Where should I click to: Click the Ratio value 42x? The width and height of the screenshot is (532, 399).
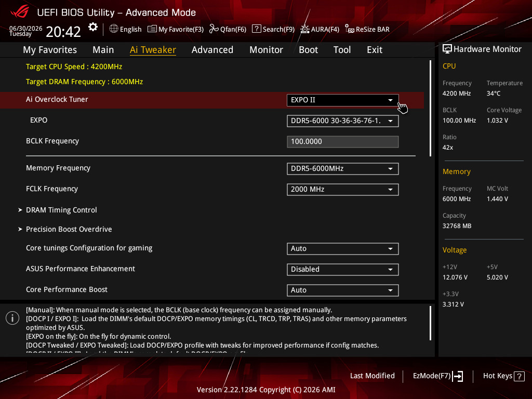[x=447, y=148]
